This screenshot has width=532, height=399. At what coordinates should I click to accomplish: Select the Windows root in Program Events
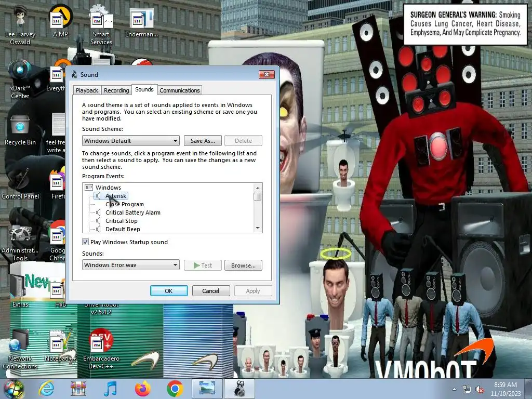(108, 187)
